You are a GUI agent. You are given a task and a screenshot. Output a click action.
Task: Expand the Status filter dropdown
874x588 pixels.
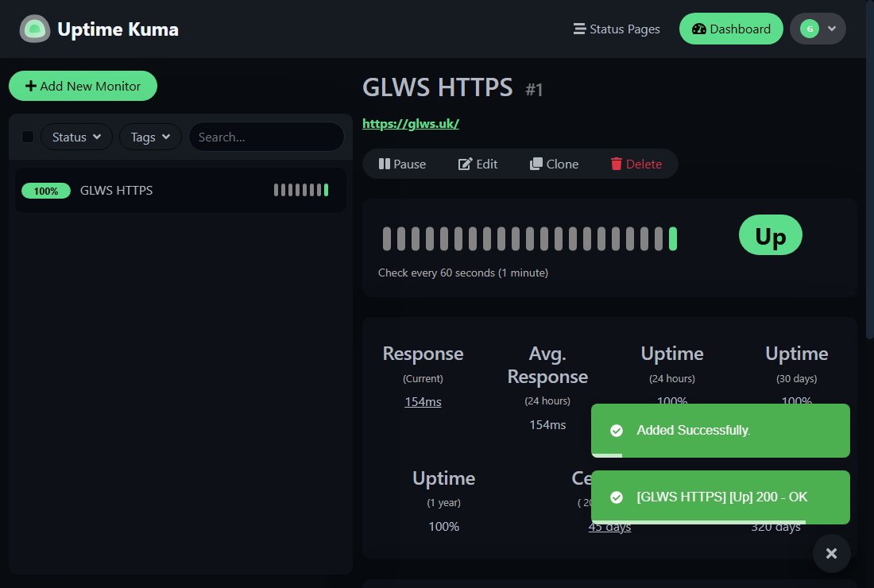tap(76, 137)
